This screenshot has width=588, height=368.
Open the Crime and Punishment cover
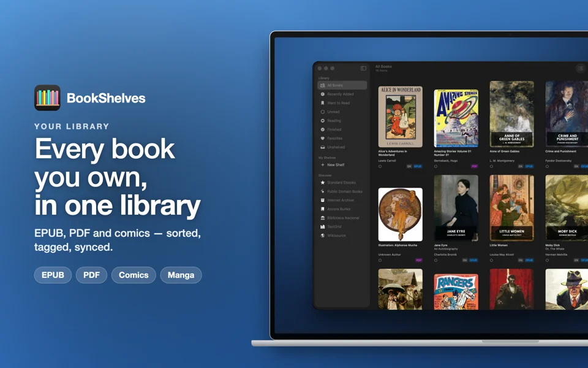[x=567, y=114]
